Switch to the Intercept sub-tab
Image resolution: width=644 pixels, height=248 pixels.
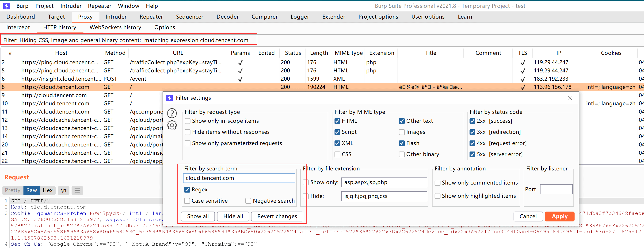18,27
